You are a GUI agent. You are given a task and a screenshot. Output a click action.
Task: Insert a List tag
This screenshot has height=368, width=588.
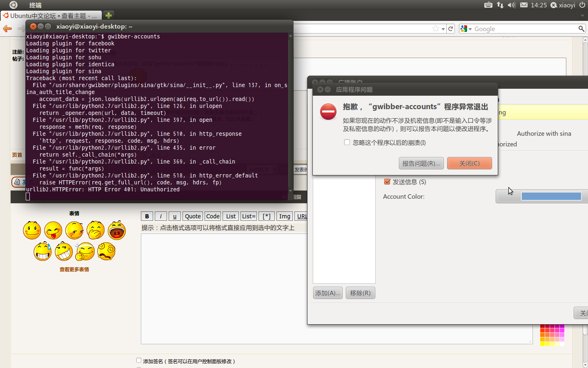pyautogui.click(x=231, y=216)
